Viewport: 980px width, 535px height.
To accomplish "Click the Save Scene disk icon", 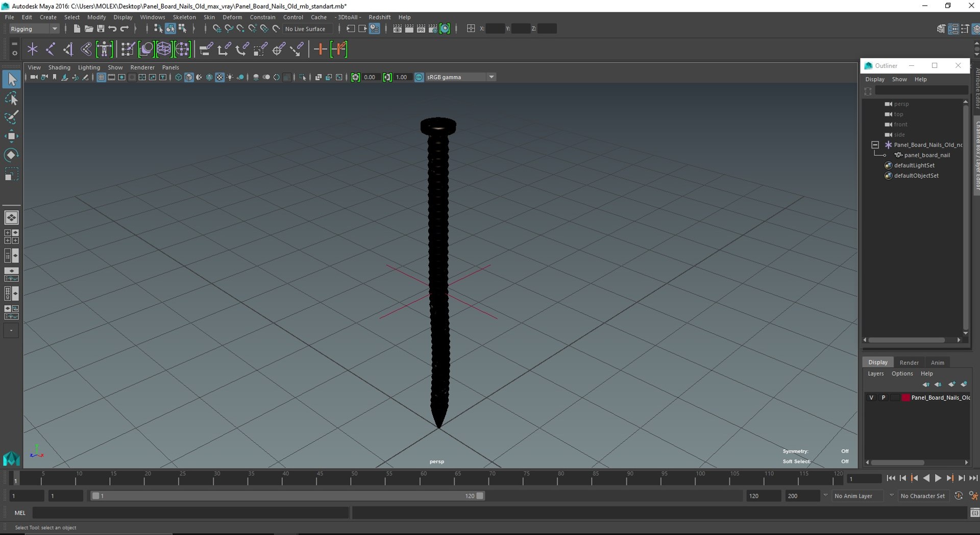I will pos(101,29).
